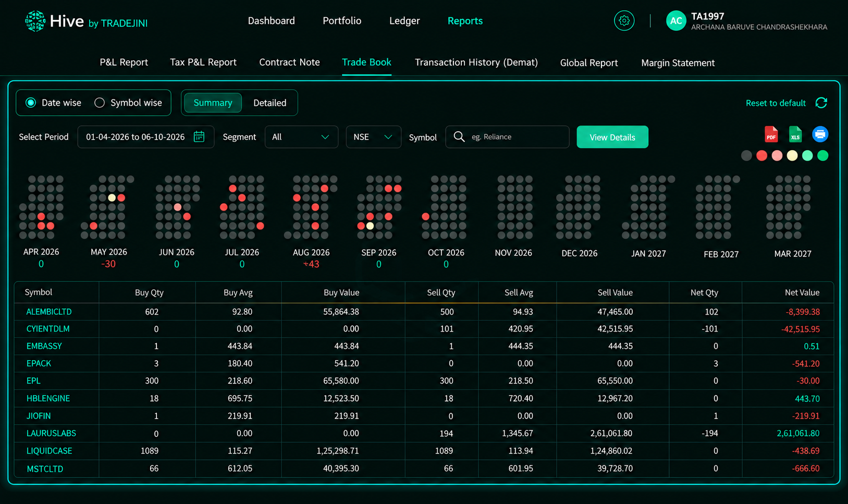Open the Global Report tab
The image size is (848, 504).
(x=589, y=63)
